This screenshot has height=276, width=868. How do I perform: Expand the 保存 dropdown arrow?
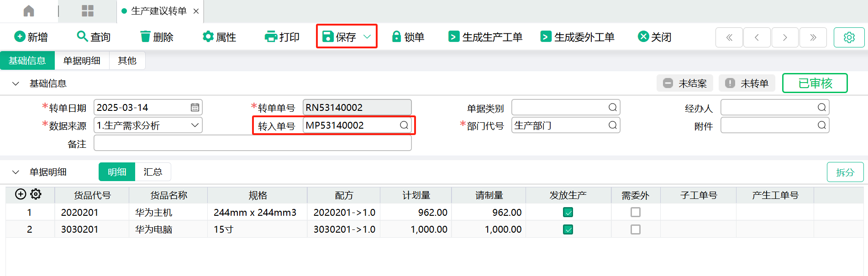(367, 37)
